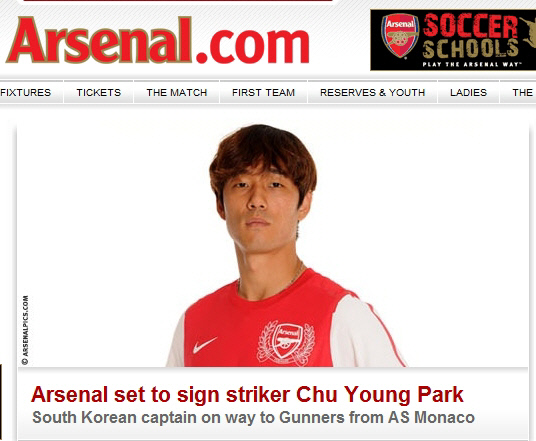Click the cut-off 'THE' menu item
The width and height of the screenshot is (536, 441).
pos(522,92)
